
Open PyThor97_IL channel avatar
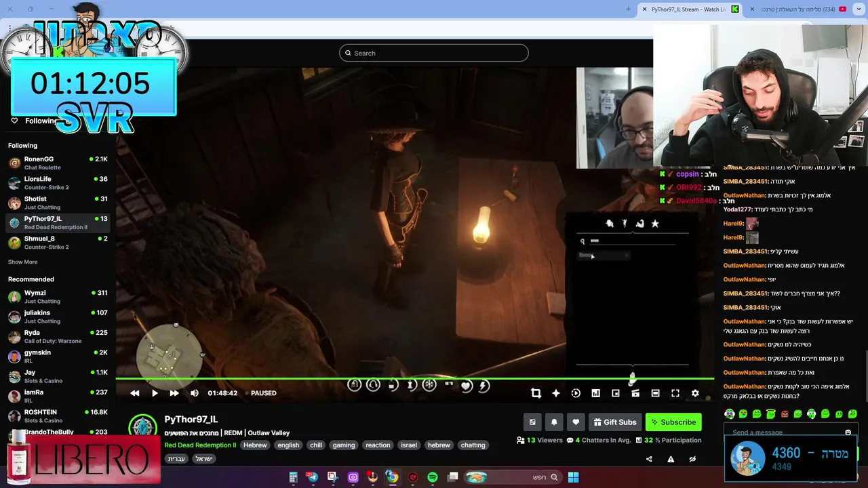tap(142, 427)
